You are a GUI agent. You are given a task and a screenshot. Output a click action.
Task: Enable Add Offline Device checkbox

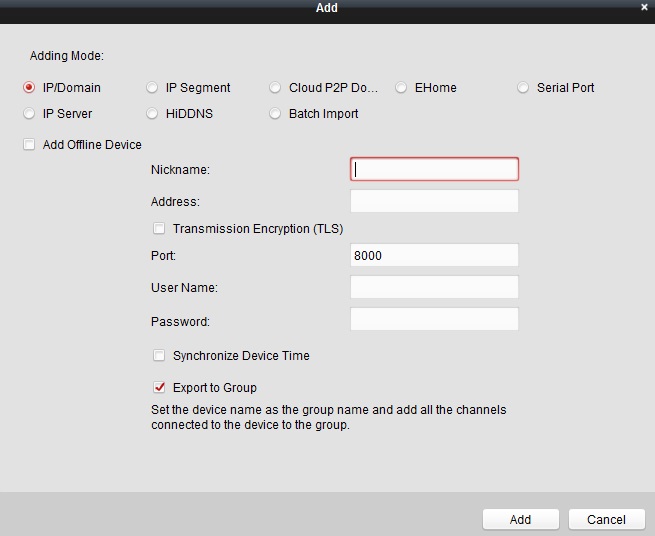click(x=29, y=145)
